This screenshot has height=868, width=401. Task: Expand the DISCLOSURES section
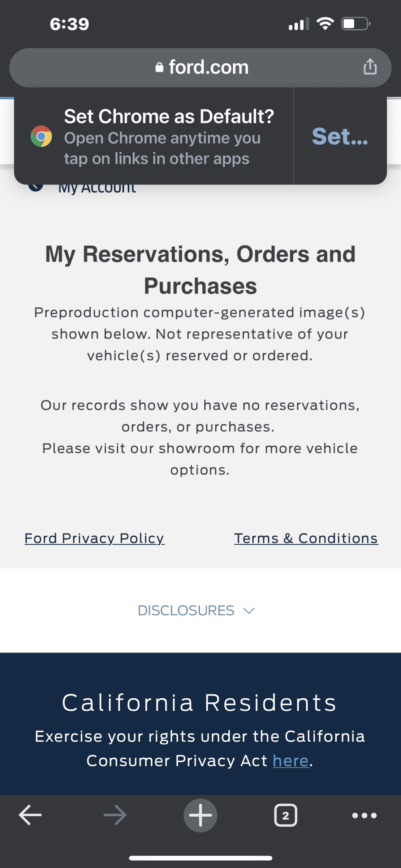pyautogui.click(x=186, y=610)
